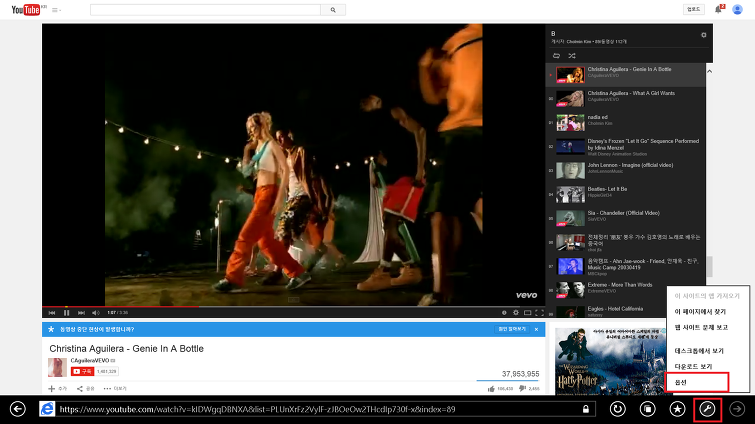Add video to playlist with plus icon
755x424 pixels.
[x=52, y=388]
